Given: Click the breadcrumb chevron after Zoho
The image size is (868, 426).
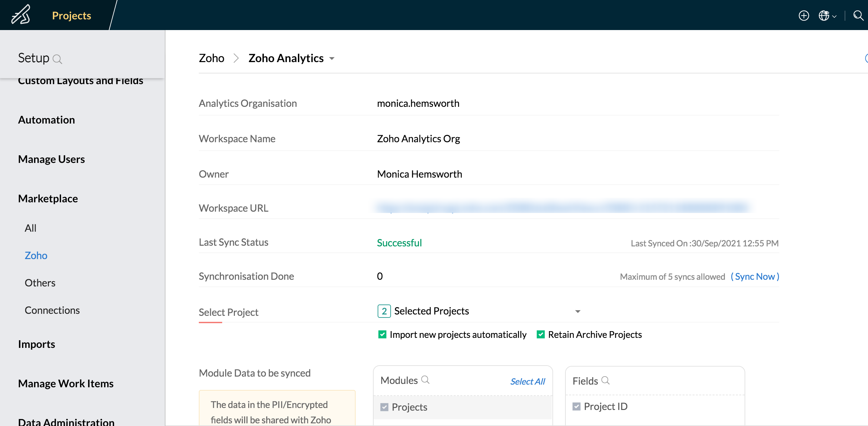Looking at the screenshot, I should point(236,58).
